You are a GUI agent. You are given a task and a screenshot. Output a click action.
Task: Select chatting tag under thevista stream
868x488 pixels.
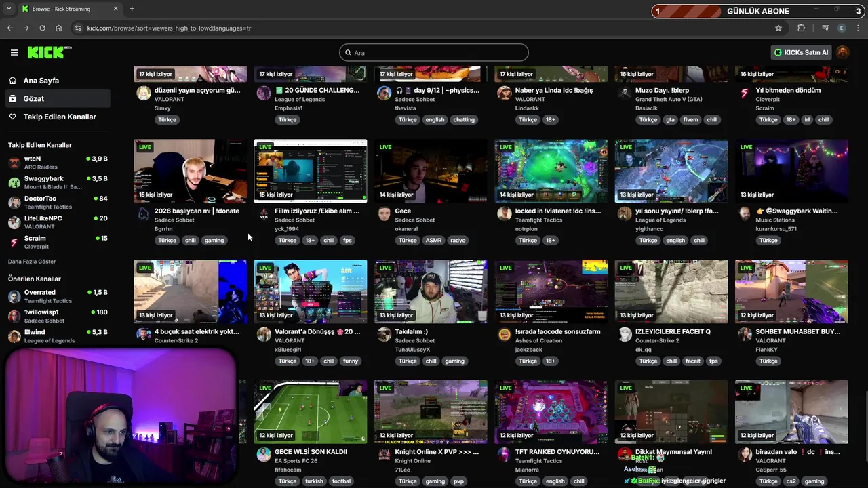tap(464, 119)
